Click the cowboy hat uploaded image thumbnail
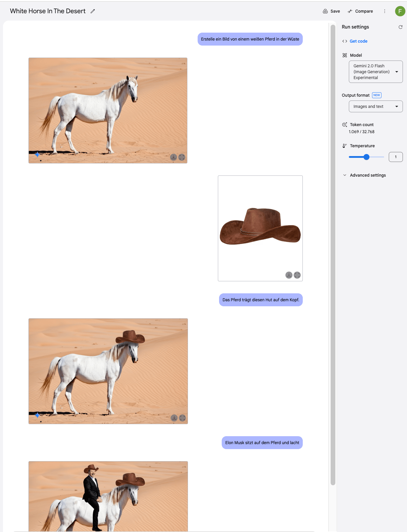407x532 pixels. pos(260,228)
